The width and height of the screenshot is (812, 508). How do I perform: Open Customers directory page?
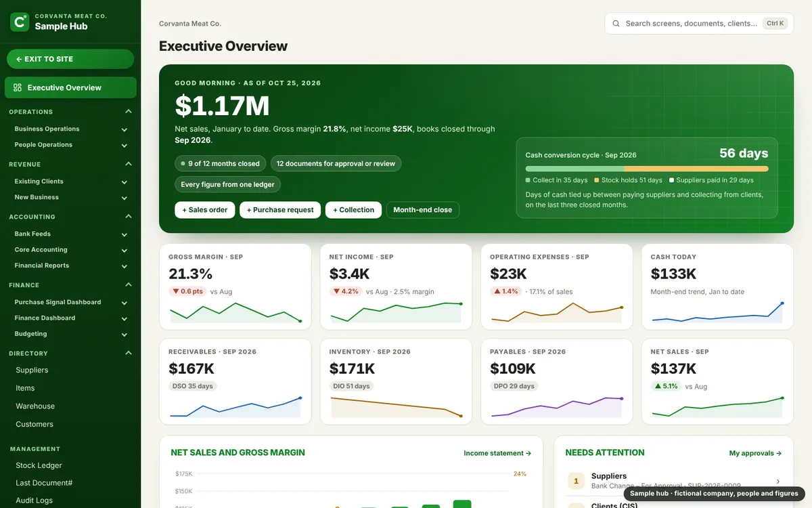tap(35, 424)
